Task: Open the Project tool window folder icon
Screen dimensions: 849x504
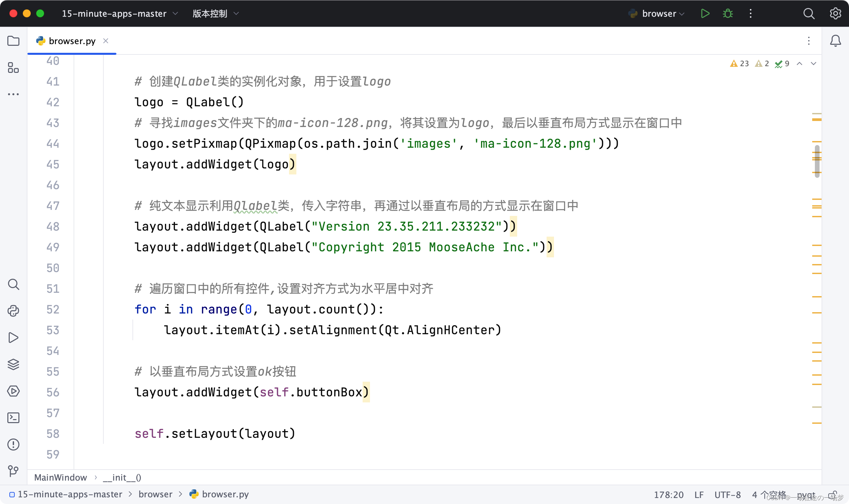Action: click(x=13, y=41)
